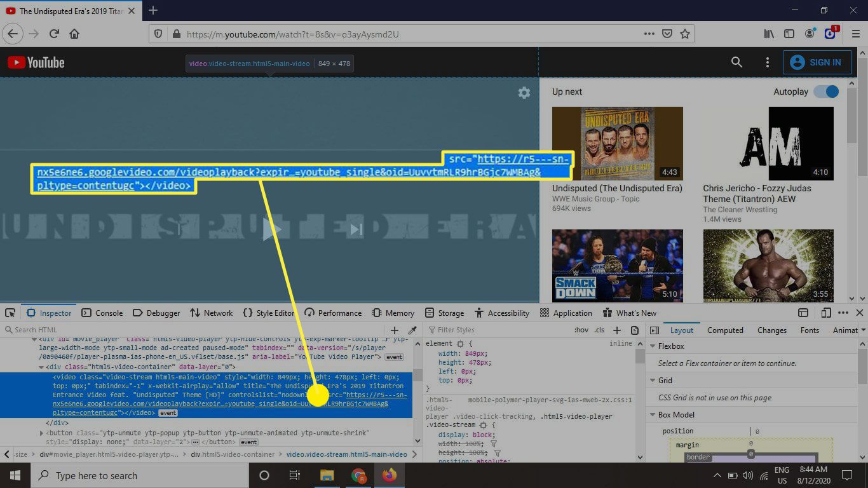The image size is (868, 488).
Task: Toggle print media simulation
Action: (x=635, y=330)
